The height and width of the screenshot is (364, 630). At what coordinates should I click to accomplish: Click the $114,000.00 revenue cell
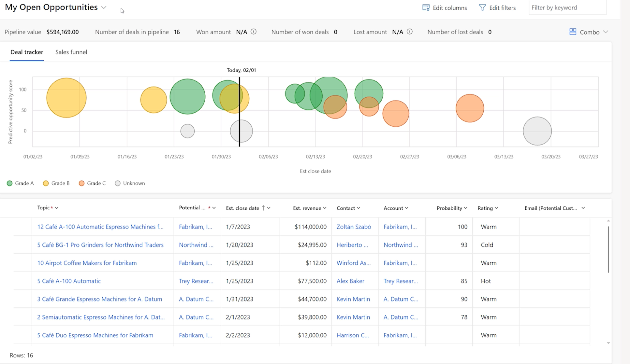[x=306, y=227]
